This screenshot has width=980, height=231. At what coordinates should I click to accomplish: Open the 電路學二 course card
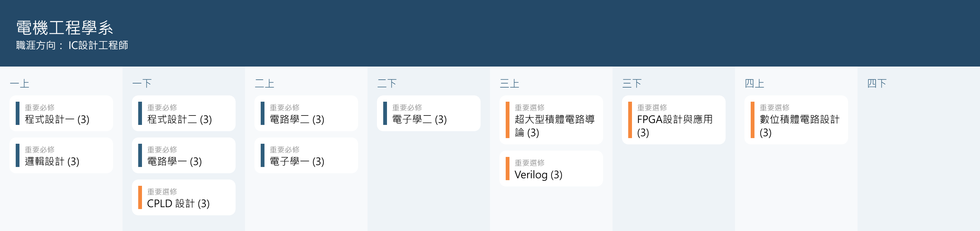[306, 114]
